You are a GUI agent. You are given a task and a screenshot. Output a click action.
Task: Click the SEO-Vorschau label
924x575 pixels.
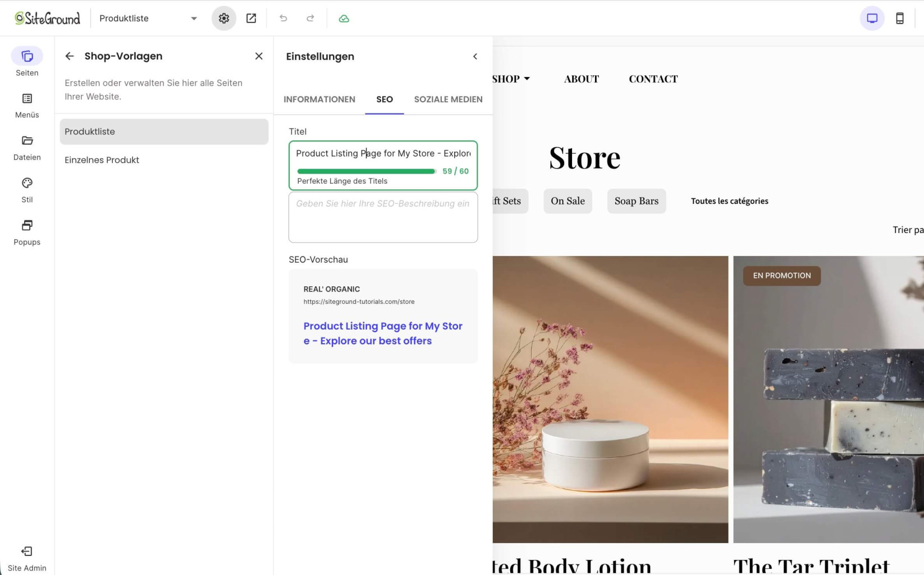[x=318, y=259]
